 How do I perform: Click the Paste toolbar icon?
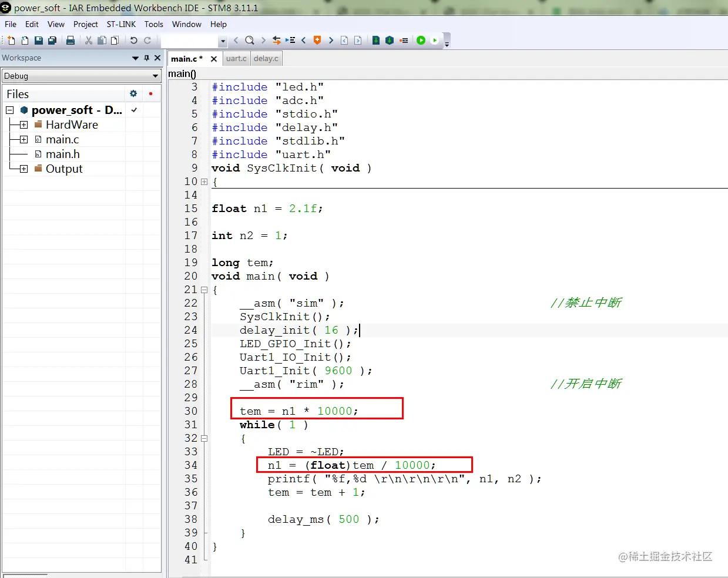click(115, 41)
